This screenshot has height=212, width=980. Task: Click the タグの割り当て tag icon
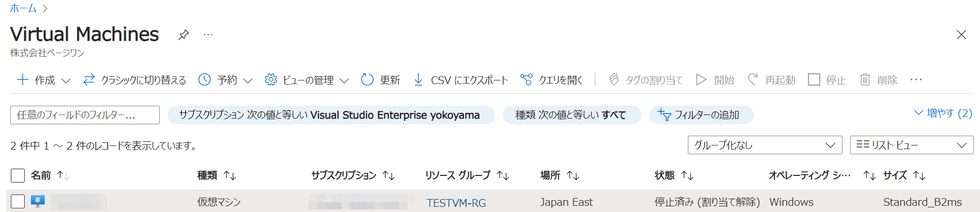click(614, 80)
